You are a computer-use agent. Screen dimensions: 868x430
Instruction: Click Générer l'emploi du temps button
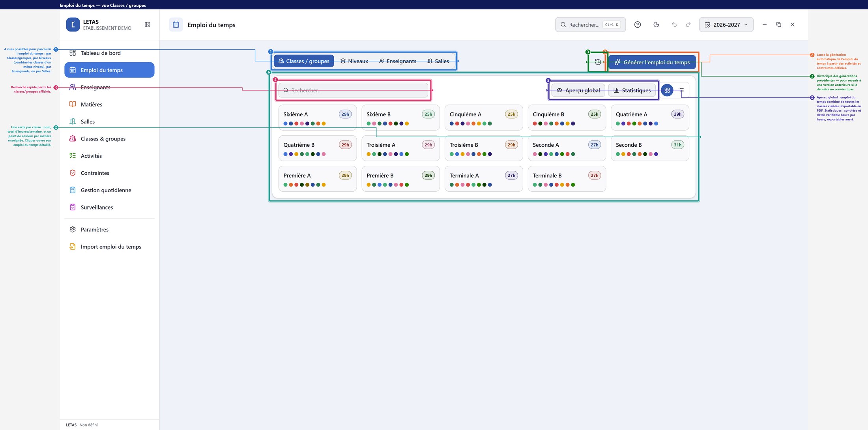coord(652,62)
